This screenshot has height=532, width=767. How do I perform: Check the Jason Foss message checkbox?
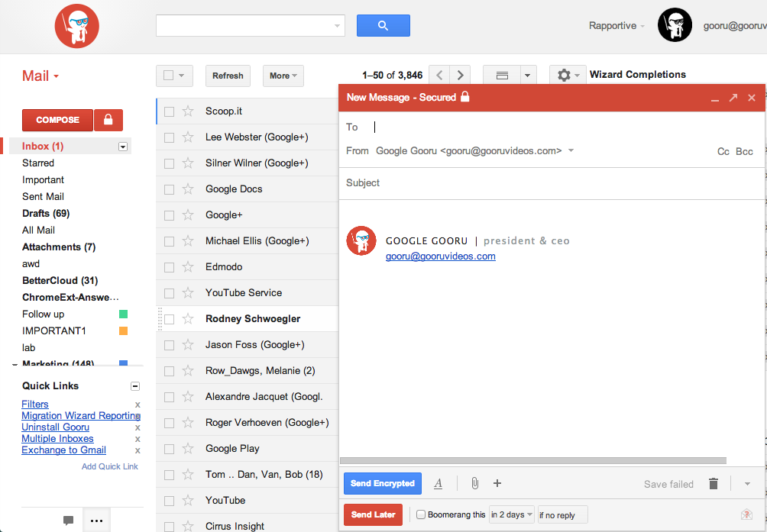click(170, 346)
